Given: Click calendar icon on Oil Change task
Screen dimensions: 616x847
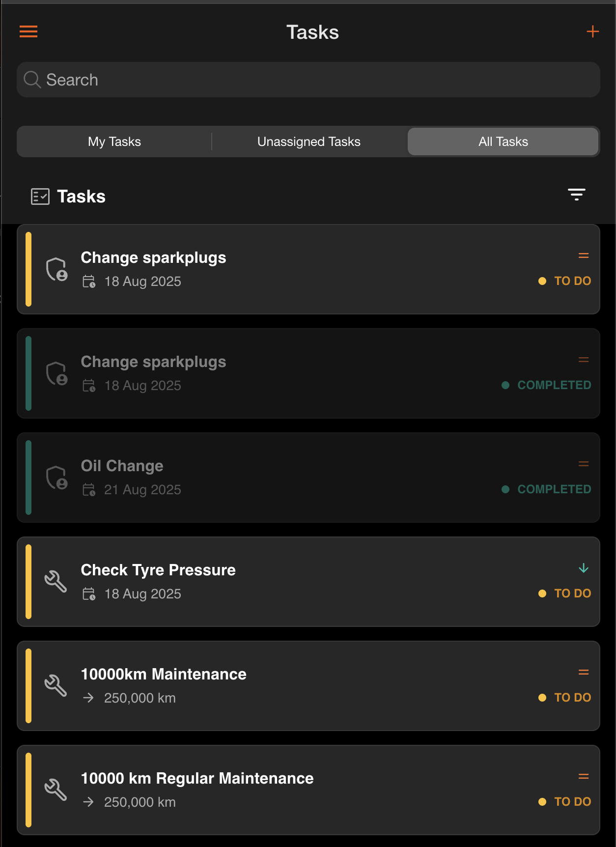Looking at the screenshot, I should pos(89,490).
